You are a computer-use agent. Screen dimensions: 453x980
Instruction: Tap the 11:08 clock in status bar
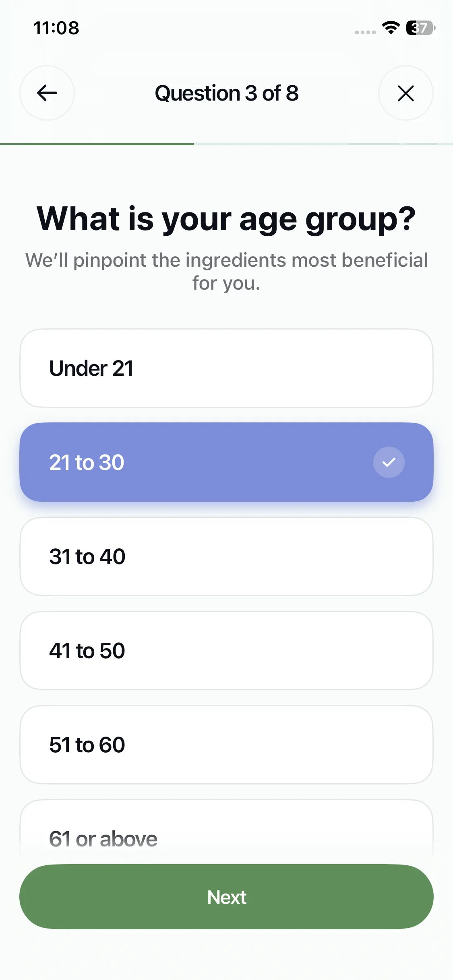56,28
